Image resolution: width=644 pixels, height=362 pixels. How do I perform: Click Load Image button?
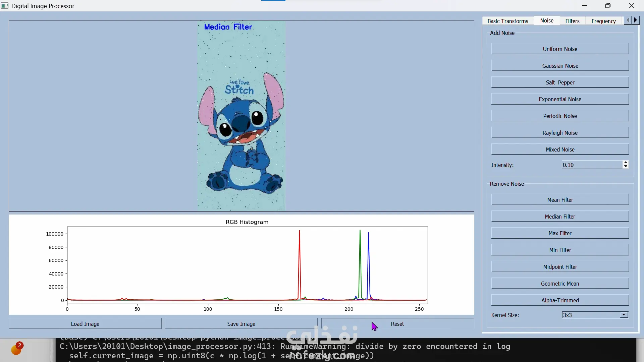point(85,324)
